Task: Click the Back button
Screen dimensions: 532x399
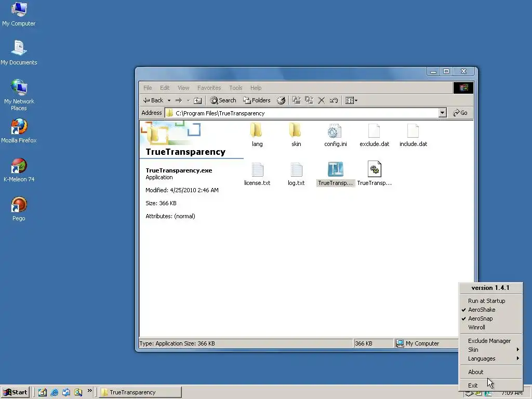Action: [153, 100]
